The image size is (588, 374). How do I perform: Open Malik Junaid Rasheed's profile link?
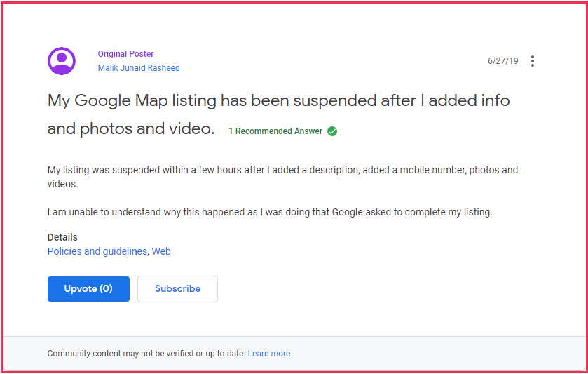[139, 68]
